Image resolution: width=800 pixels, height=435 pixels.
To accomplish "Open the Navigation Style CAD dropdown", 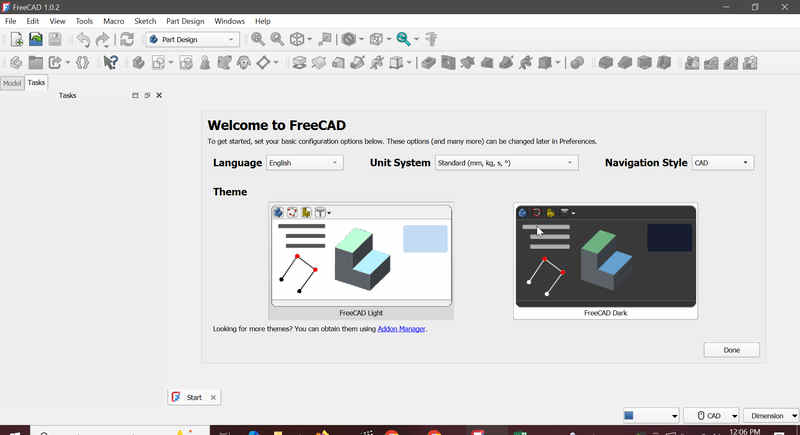I will [x=722, y=163].
